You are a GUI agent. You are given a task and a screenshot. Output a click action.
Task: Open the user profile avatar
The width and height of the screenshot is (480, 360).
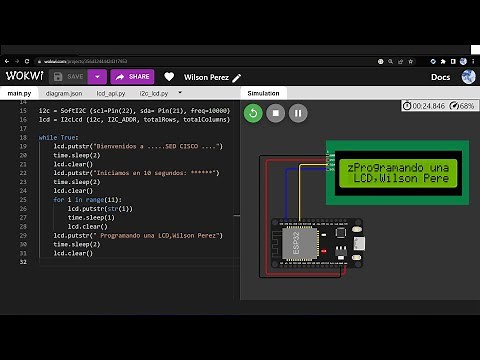point(468,77)
